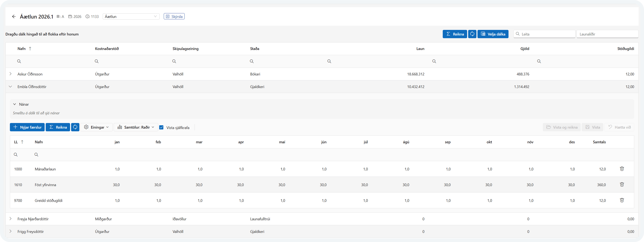Click the refresh icon next to Velja dálka
The image size is (644, 242).
tap(472, 34)
